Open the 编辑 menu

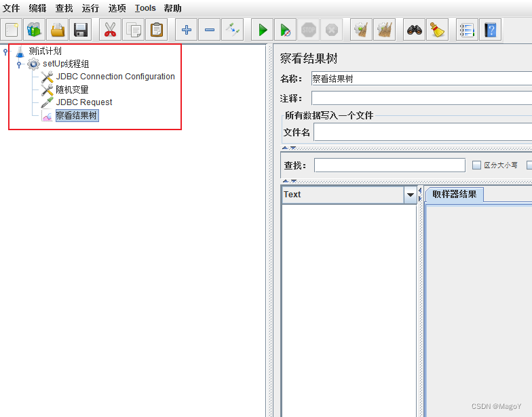click(38, 8)
